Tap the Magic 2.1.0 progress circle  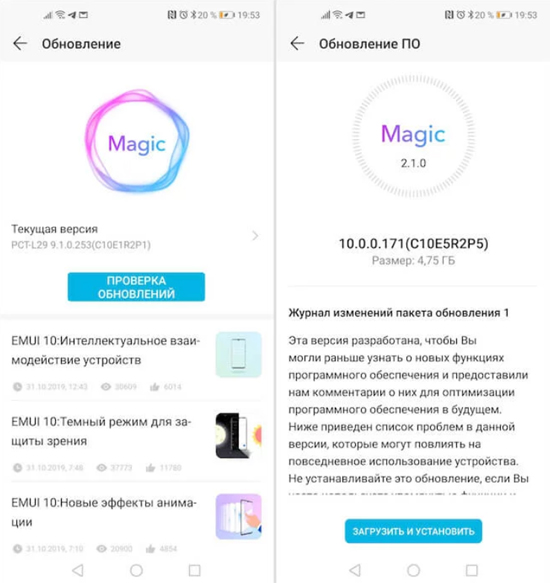pyautogui.click(x=413, y=136)
